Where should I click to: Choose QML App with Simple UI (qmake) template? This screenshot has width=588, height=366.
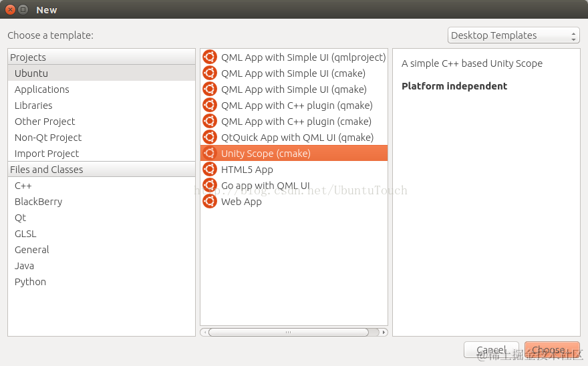pos(294,89)
